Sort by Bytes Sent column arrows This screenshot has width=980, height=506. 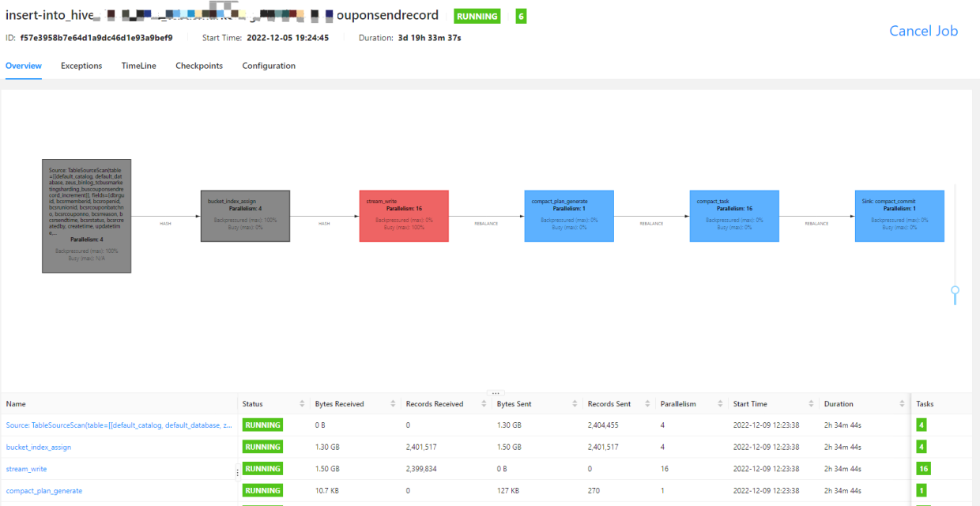(575, 404)
